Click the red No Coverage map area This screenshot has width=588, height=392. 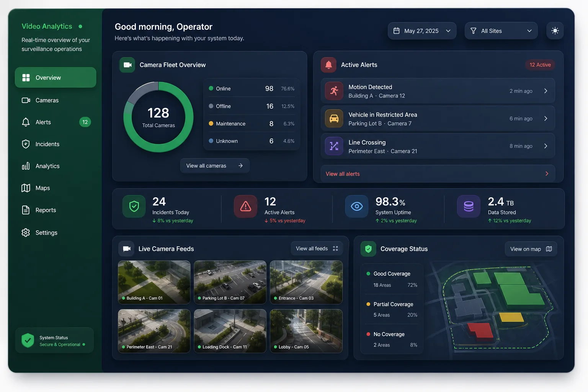click(480, 331)
